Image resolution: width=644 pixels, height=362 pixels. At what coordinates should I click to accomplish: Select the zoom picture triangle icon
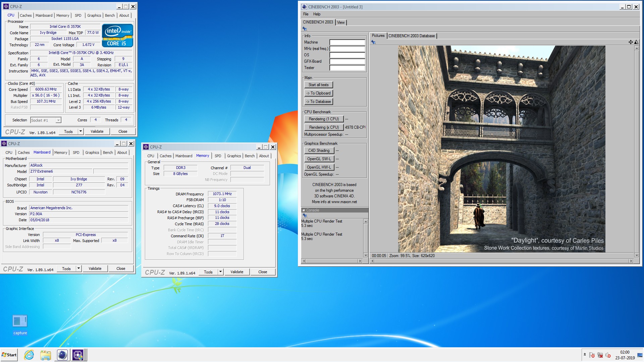coord(636,42)
